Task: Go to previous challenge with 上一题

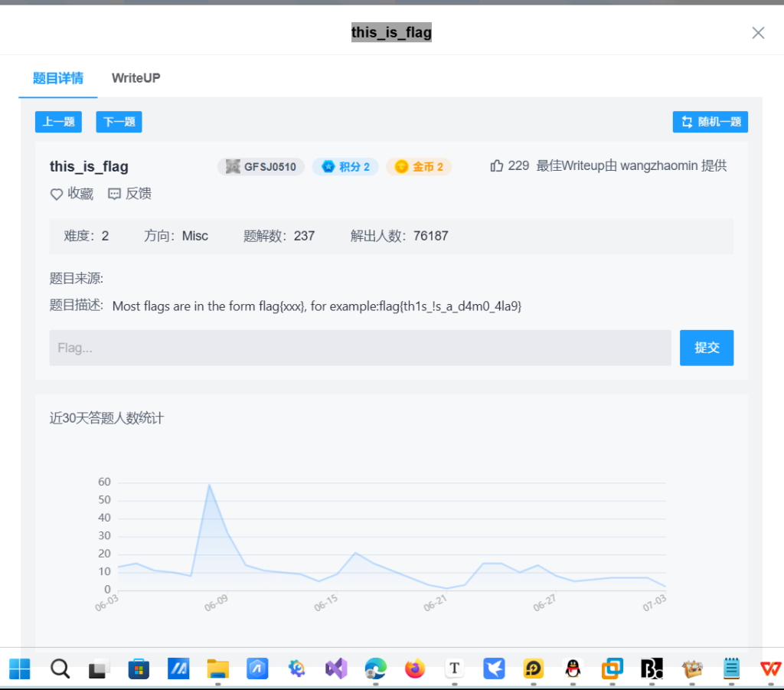Action: pyautogui.click(x=58, y=122)
